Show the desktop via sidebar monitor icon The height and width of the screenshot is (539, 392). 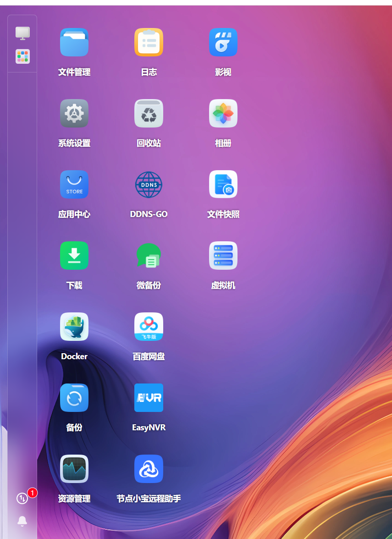coord(22,33)
